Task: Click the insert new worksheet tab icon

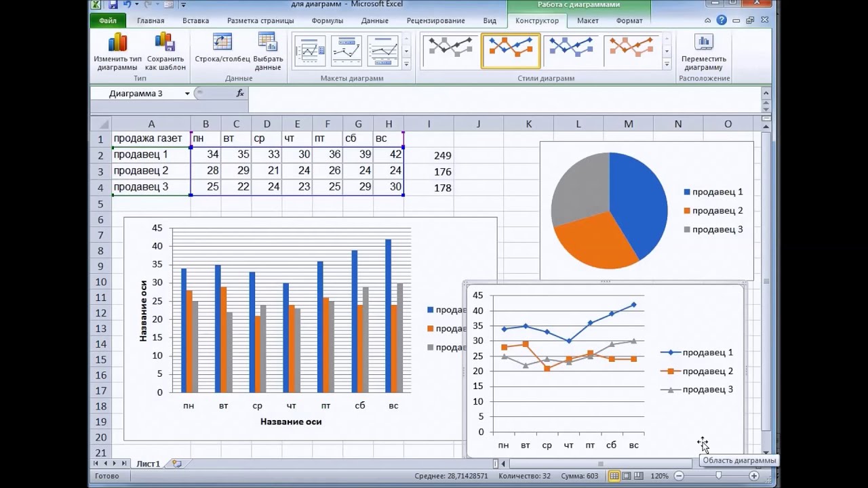Action: pyautogui.click(x=177, y=464)
